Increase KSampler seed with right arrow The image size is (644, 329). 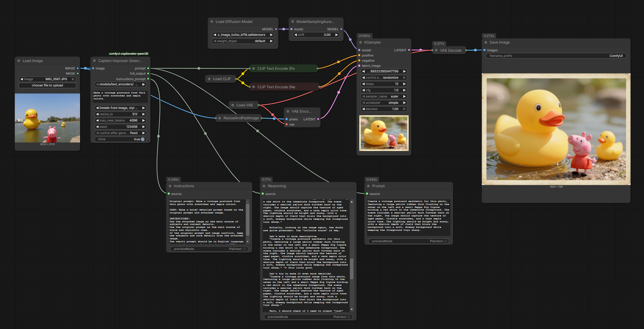[404, 71]
